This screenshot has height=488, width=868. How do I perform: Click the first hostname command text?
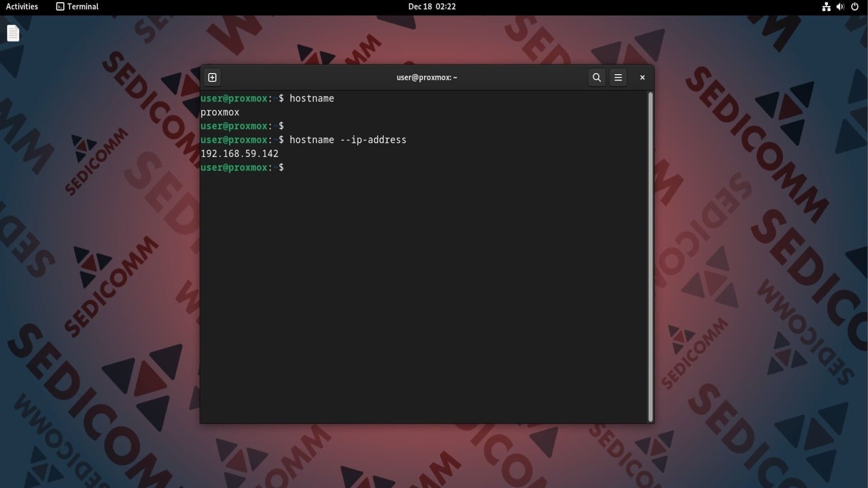point(311,99)
